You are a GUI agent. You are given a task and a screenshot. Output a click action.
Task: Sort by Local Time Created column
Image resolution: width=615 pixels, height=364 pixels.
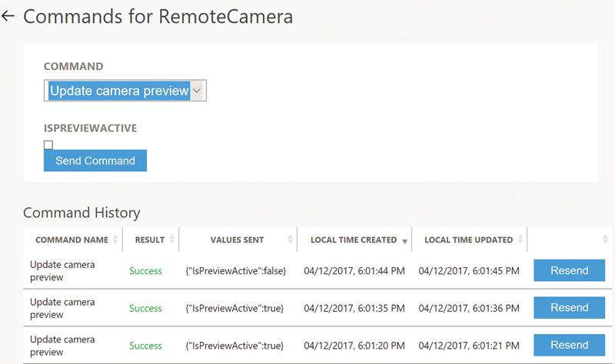354,240
